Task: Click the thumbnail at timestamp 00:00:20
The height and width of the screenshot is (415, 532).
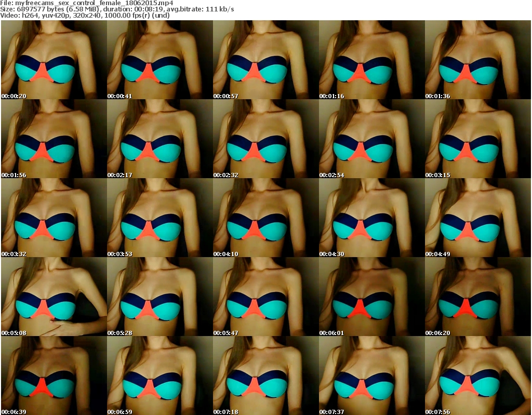Action: click(x=54, y=60)
